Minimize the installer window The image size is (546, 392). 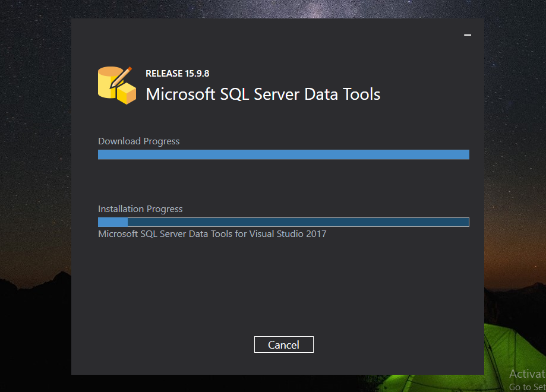468,35
